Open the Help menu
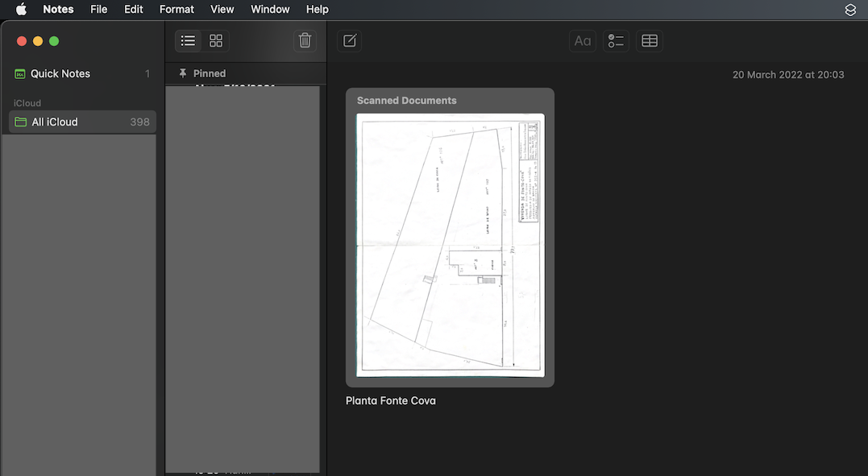 tap(318, 10)
